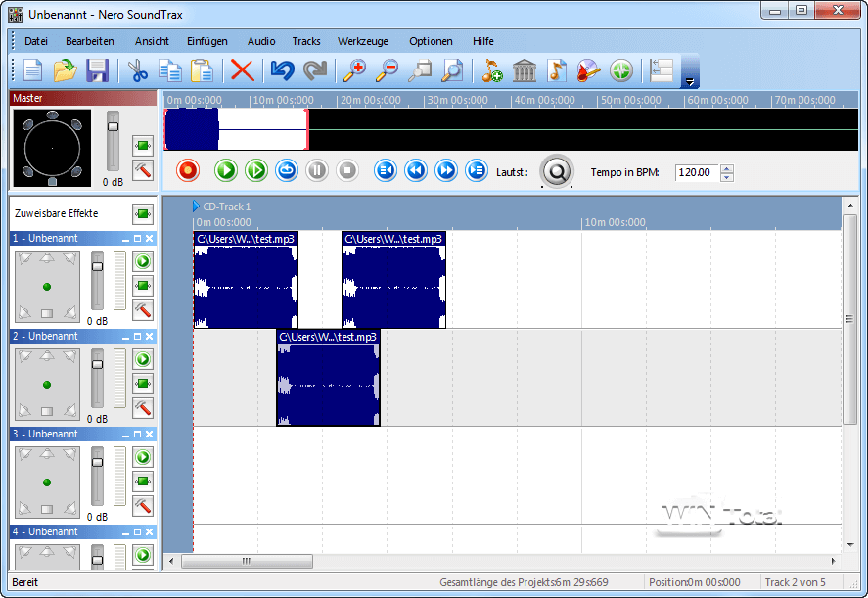This screenshot has width=868, height=598.
Task: Click the Rewind button
Action: 416,170
